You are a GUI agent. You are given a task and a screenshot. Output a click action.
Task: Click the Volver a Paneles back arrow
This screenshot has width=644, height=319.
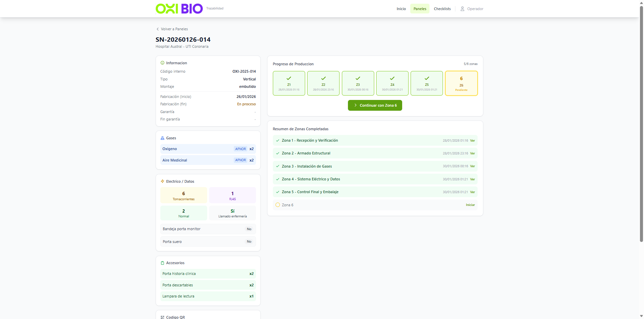(x=158, y=29)
